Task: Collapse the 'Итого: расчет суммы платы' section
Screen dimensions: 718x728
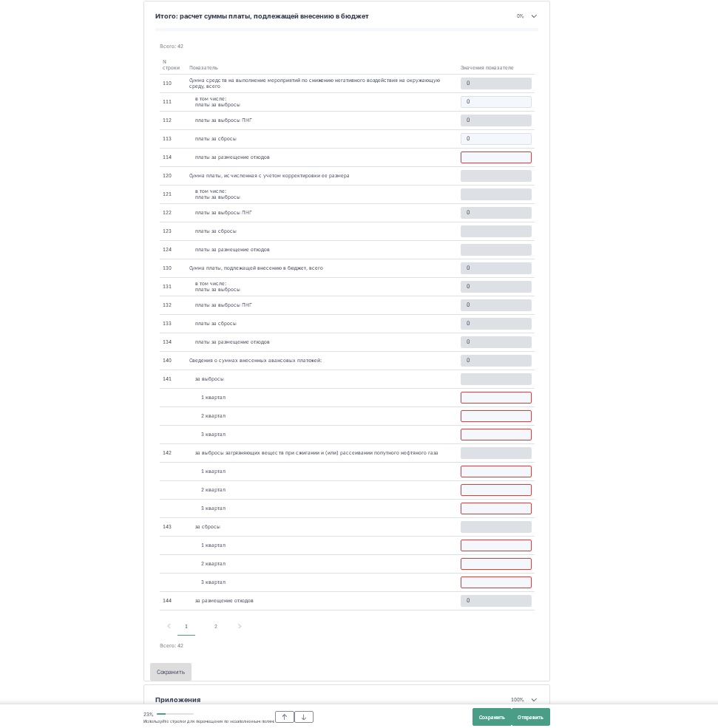Action: pyautogui.click(x=534, y=16)
